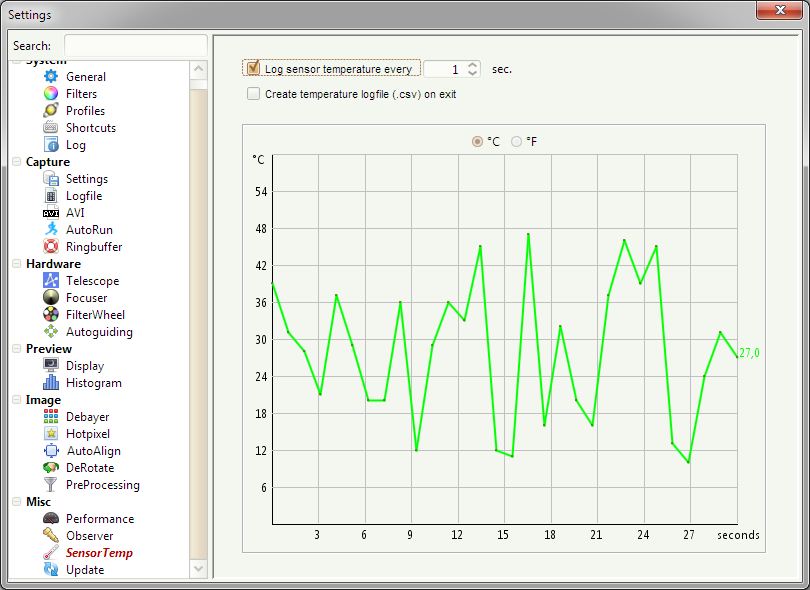The height and width of the screenshot is (590, 810).
Task: Focus the logging interval value field
Action: (444, 69)
